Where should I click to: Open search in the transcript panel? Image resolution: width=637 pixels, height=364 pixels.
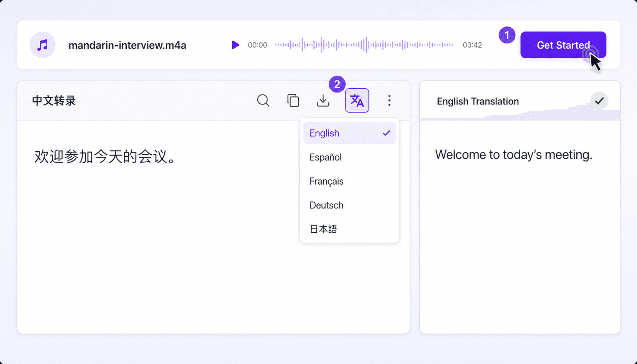point(263,101)
